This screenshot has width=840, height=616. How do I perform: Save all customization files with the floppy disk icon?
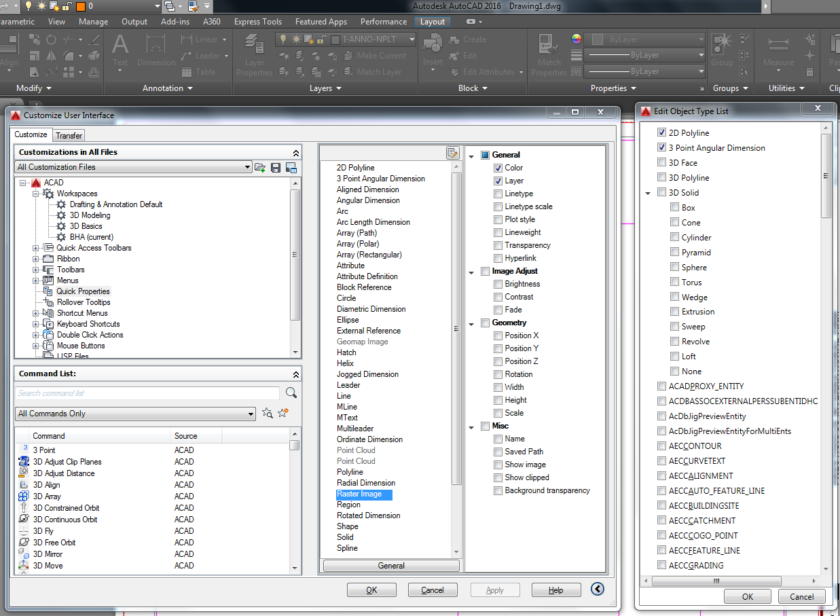pyautogui.click(x=274, y=167)
